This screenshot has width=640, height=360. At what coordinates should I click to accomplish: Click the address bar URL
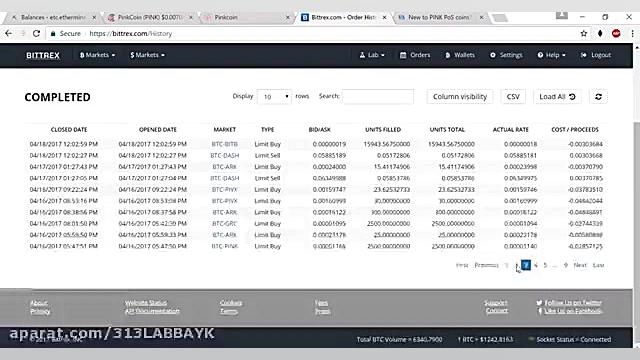point(130,33)
